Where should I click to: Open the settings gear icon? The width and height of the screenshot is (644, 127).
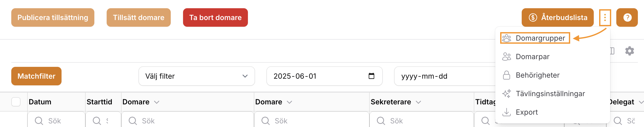[x=629, y=51]
